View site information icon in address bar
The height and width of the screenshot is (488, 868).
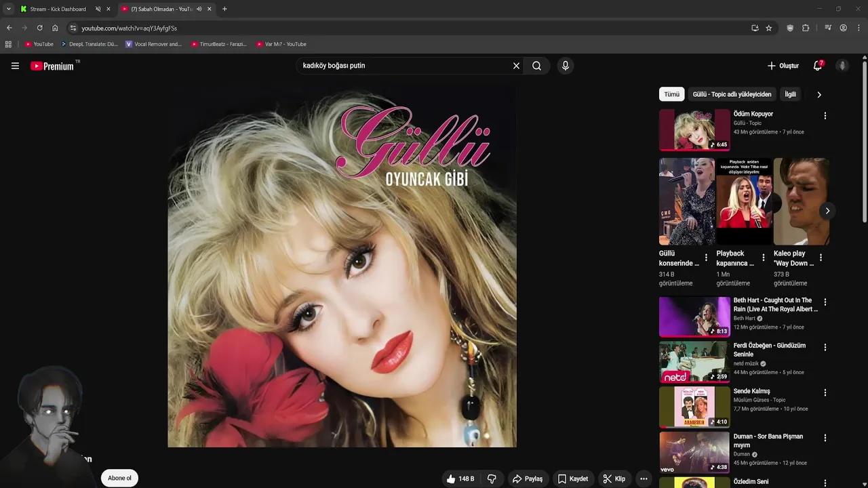73,28
